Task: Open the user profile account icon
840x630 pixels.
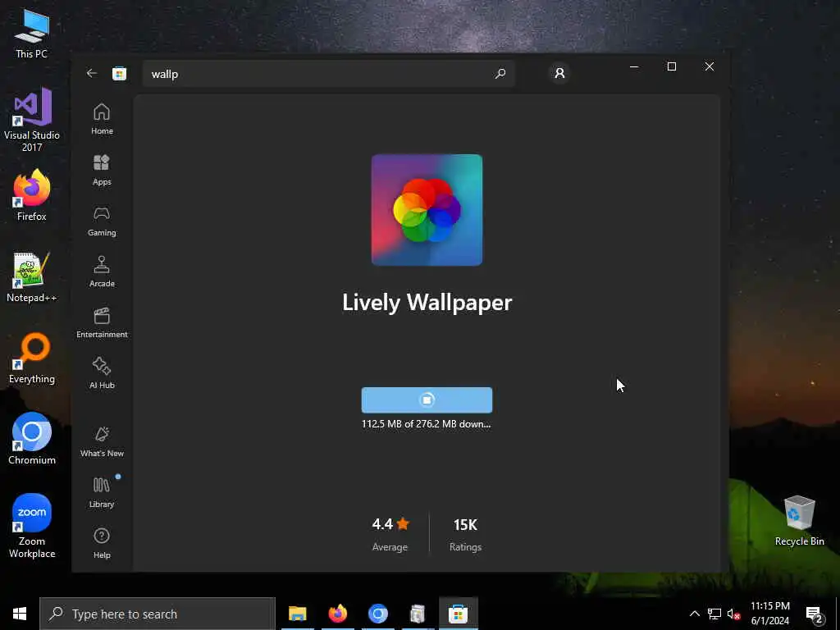Action: 559,73
